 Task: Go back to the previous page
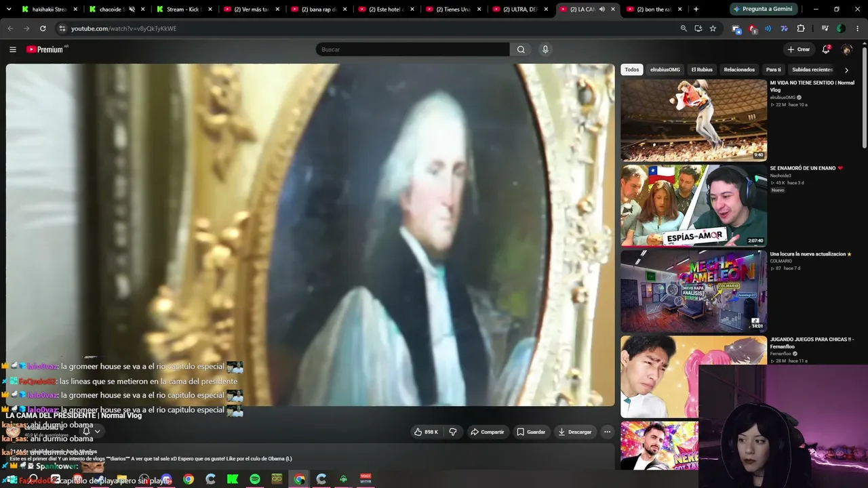click(10, 28)
